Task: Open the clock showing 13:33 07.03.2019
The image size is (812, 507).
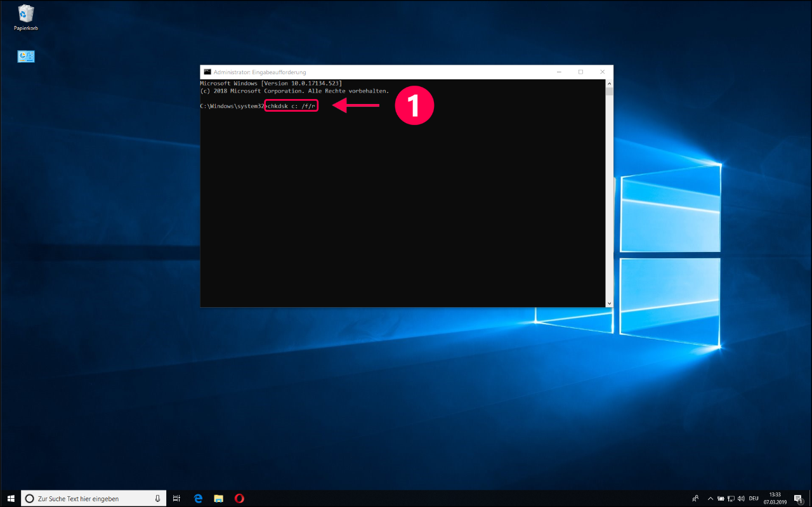Action: click(775, 499)
